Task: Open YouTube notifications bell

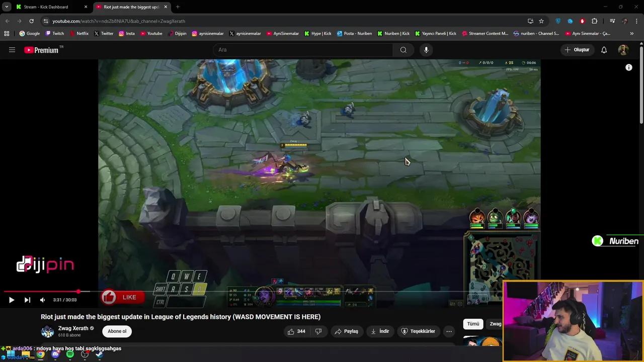Action: tap(604, 50)
